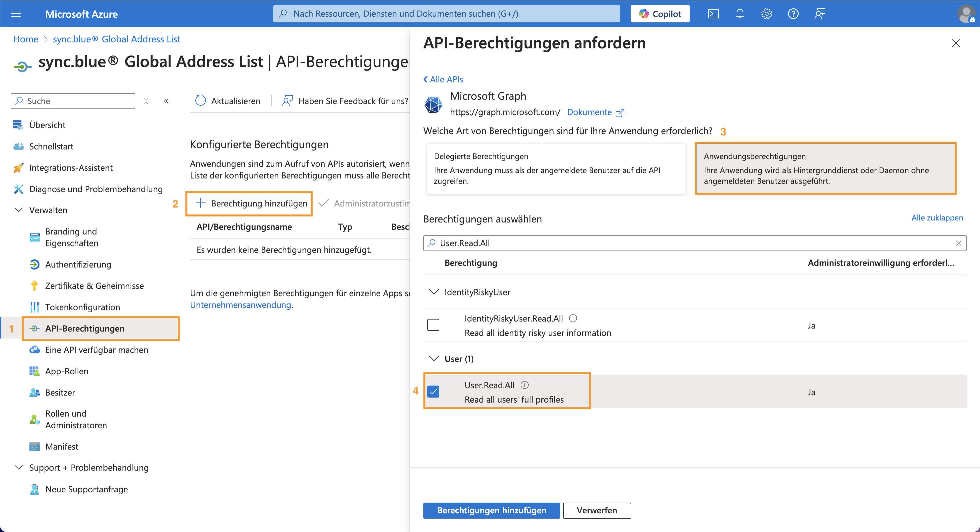The image size is (980, 532).
Task: Open Branding und Eigenschaften
Action: [72, 237]
